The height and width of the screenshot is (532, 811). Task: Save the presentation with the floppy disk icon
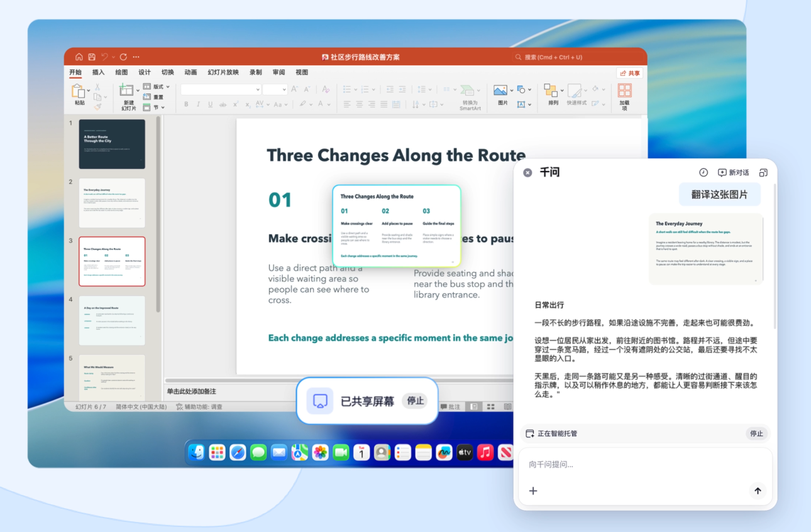(x=92, y=57)
